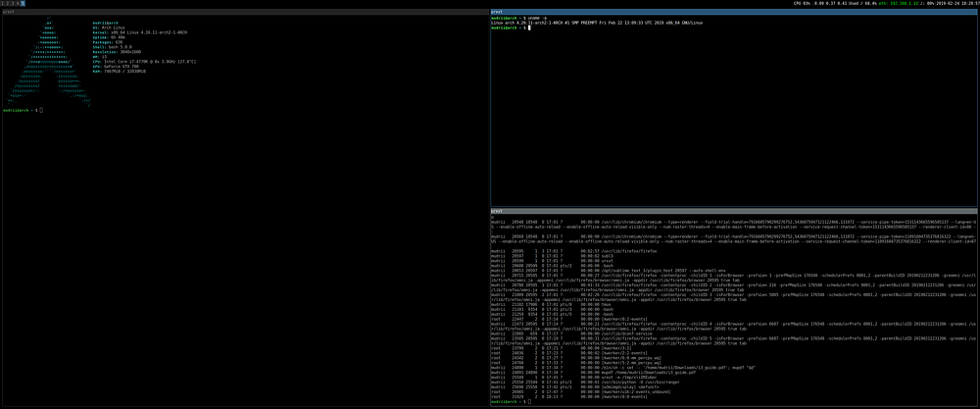Select the /usr/lib/firefox/firefox PID 20595 line
Screen dimensions: 980x409
(574, 251)
